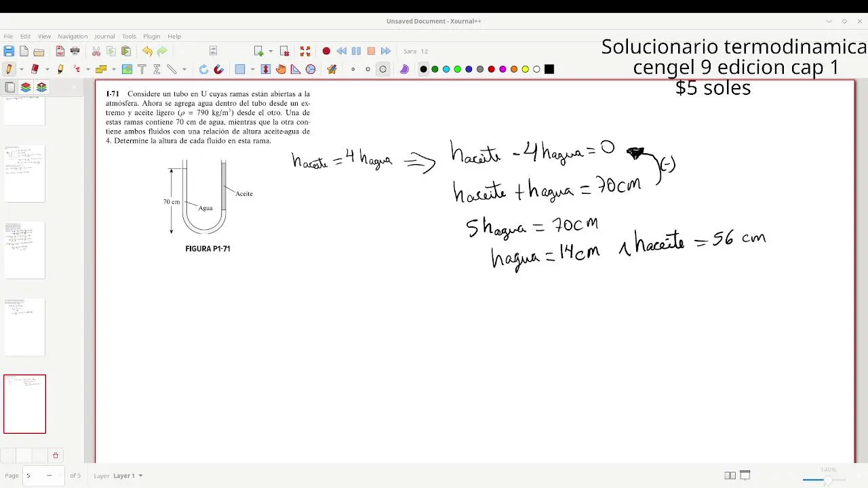Select the Insert Image tool
Viewport: 868px width, 488px height.
[127, 69]
